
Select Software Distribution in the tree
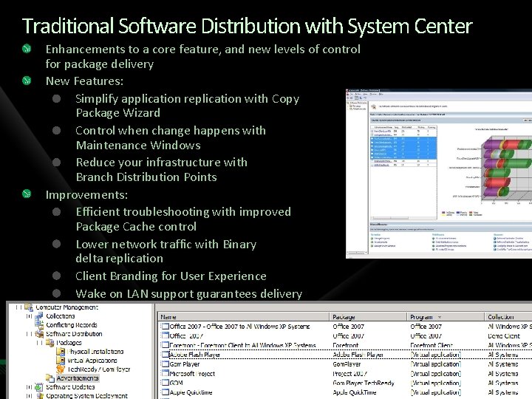click(74, 334)
